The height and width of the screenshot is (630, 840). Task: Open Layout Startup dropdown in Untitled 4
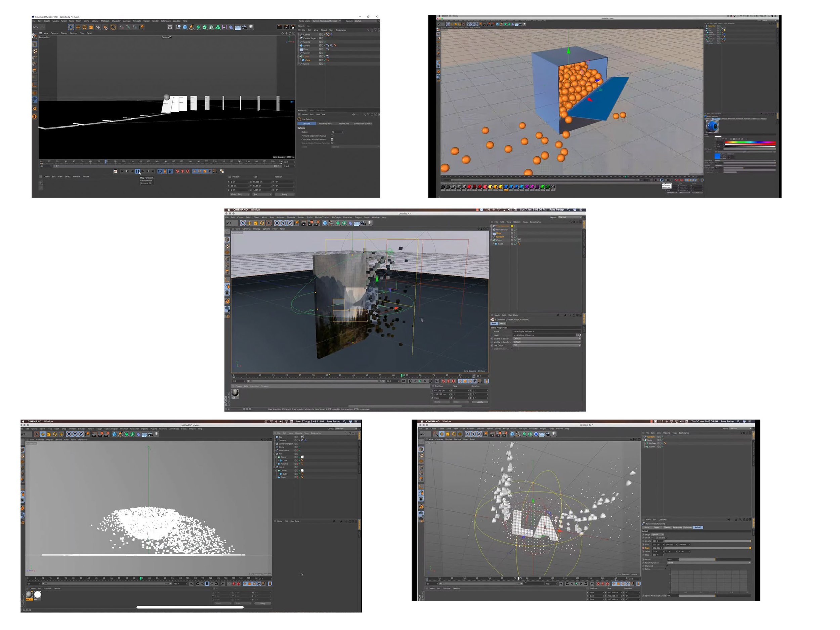tap(569, 218)
